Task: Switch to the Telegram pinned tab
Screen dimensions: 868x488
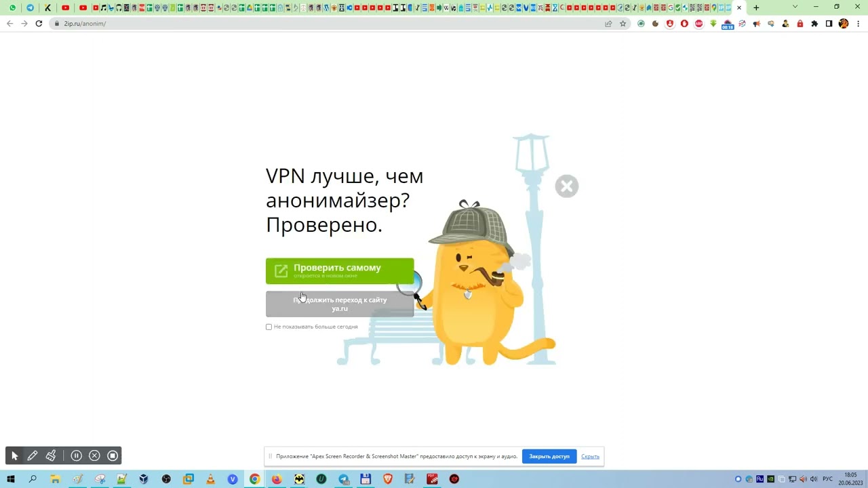Action: tap(30, 7)
